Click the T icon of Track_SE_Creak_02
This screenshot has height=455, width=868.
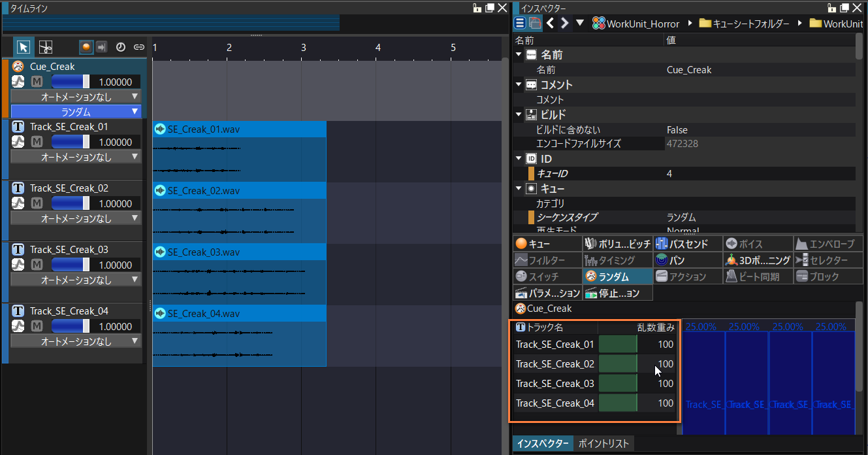point(18,188)
